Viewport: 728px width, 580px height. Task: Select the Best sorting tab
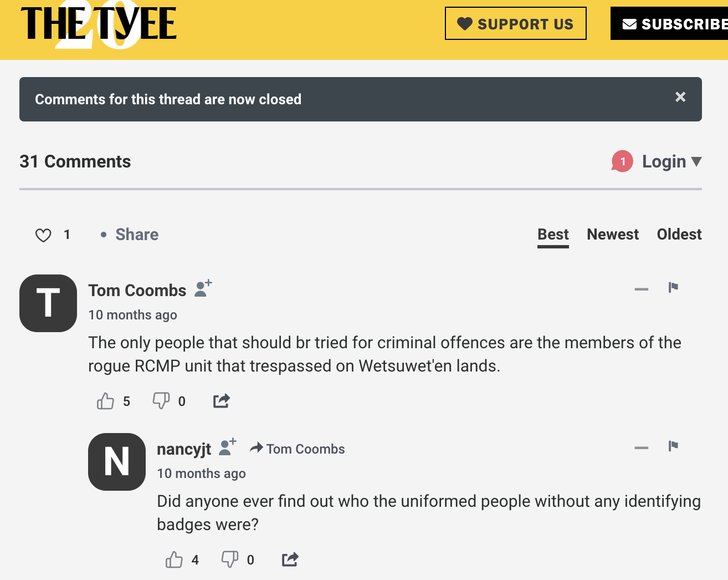tap(553, 235)
